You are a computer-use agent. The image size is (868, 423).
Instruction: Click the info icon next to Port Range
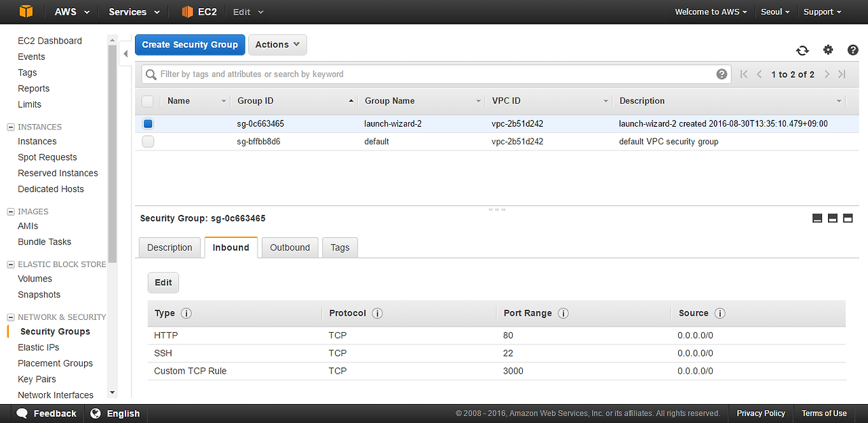click(563, 313)
